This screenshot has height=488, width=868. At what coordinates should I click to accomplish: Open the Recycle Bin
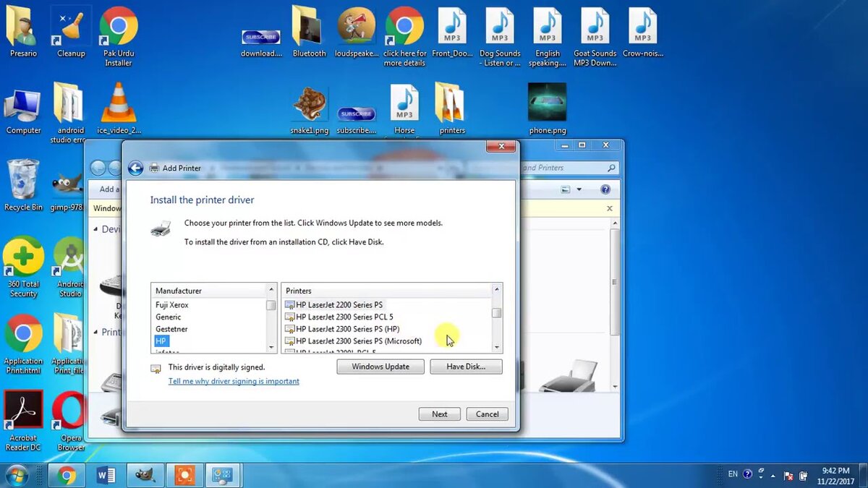click(x=23, y=186)
